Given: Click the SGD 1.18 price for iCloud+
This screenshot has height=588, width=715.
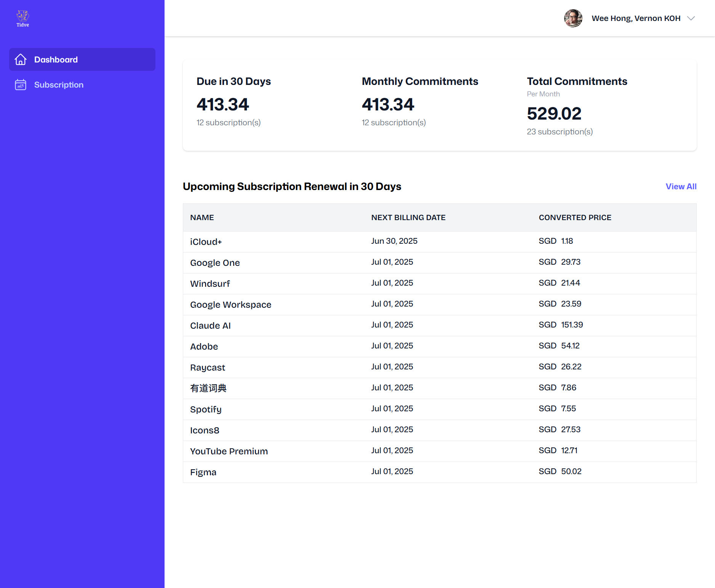Looking at the screenshot, I should pos(556,241).
